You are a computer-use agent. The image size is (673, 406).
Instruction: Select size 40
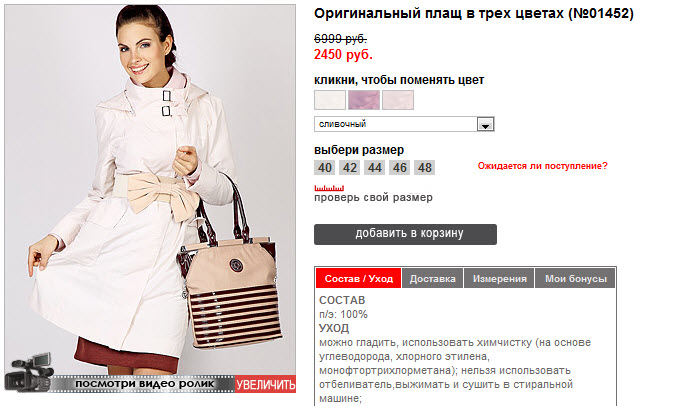324,167
